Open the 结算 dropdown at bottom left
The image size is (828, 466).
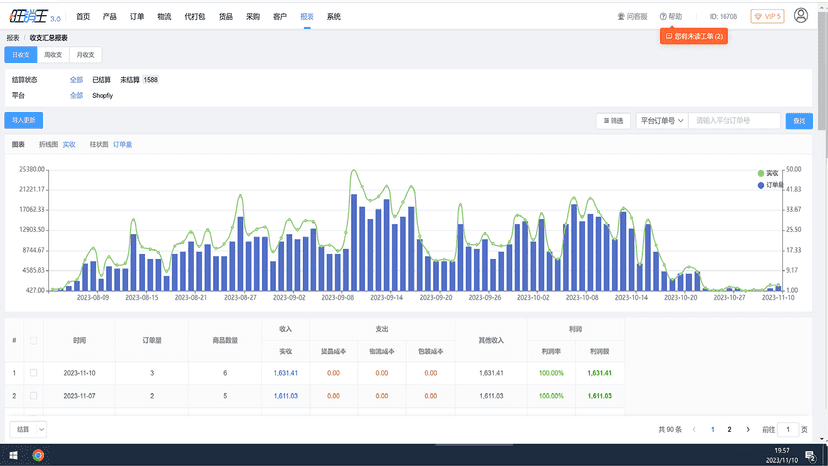pos(28,430)
